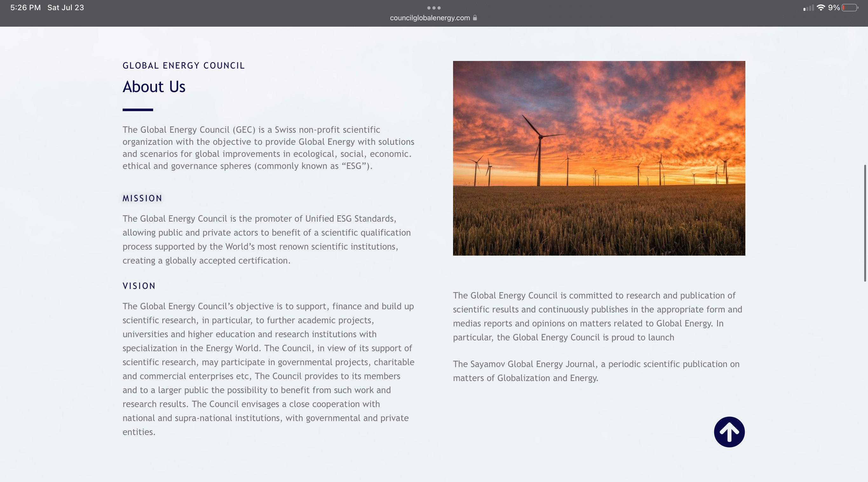Tap the 9% battery percentage
Viewport: 868px width, 482px height.
point(834,7)
